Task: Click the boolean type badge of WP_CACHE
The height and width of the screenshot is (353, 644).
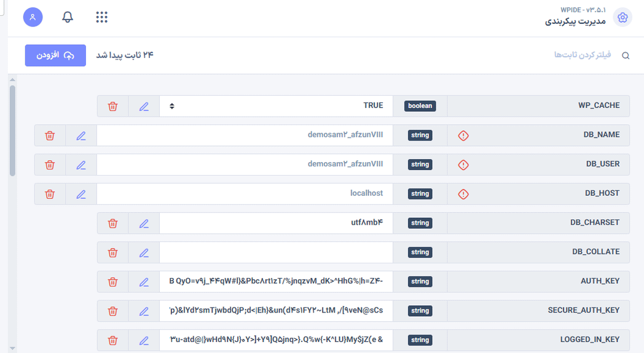Action: pyautogui.click(x=420, y=106)
